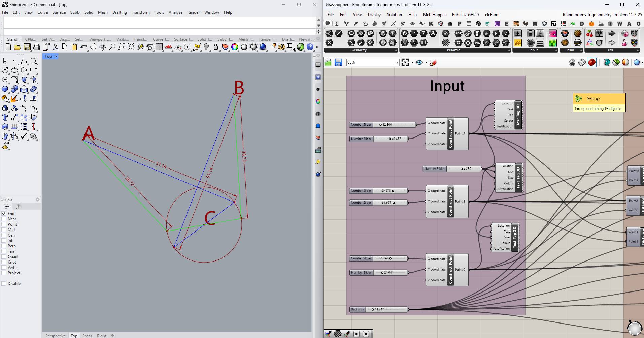This screenshot has width=644, height=338.
Task: Open the Top viewport title dropdown arrow
Action: 56,56
